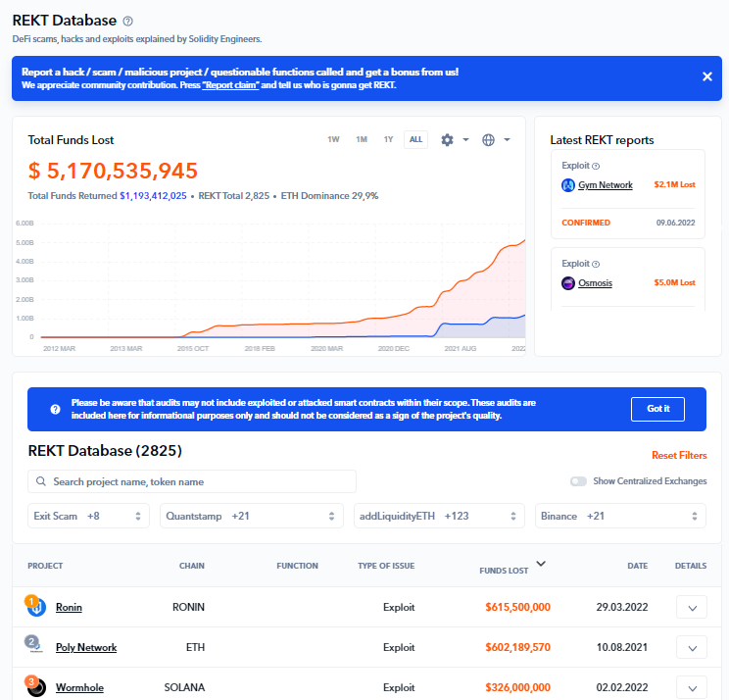
Task: Open the addLiquidityETH function filter dropdown
Action: [x=439, y=516]
